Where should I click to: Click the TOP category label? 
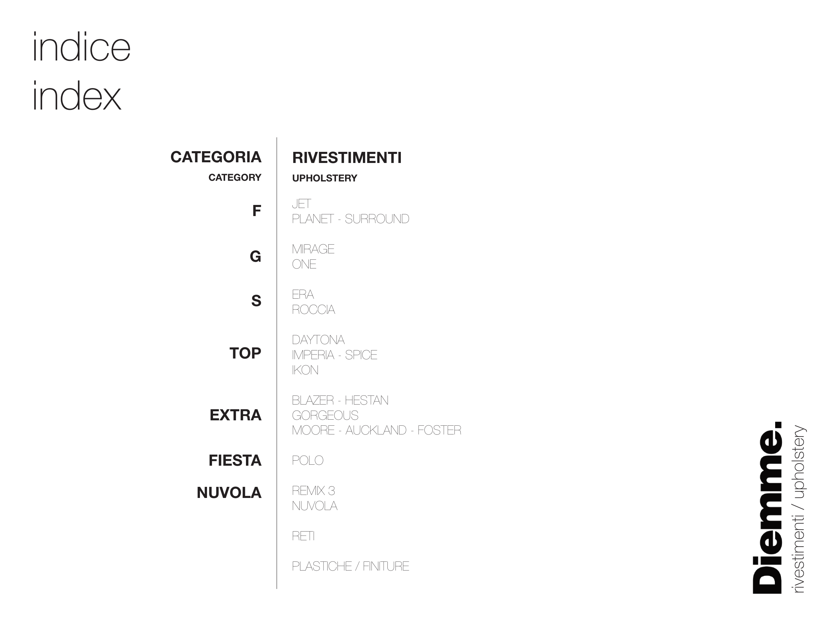click(x=245, y=353)
